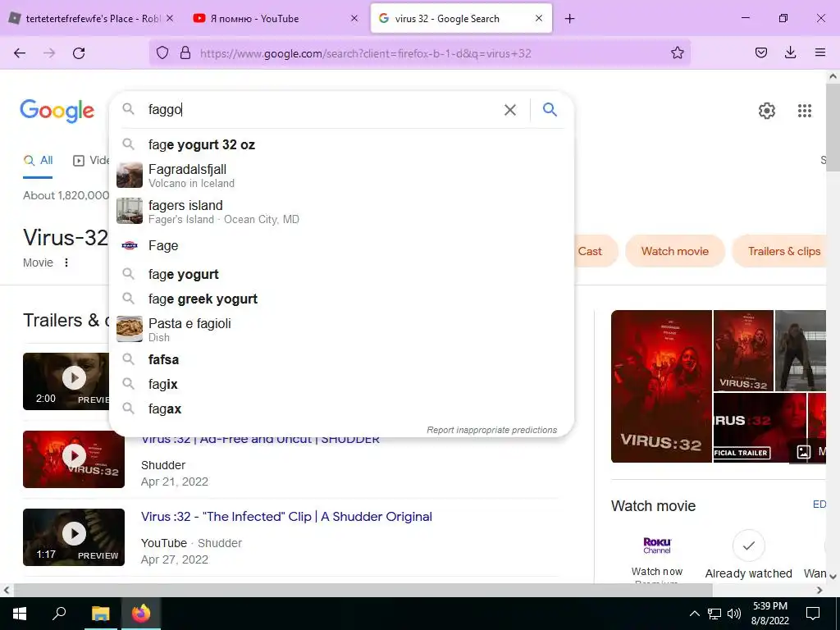This screenshot has width=840, height=630.
Task: Open Windows Start menu
Action: point(20,614)
